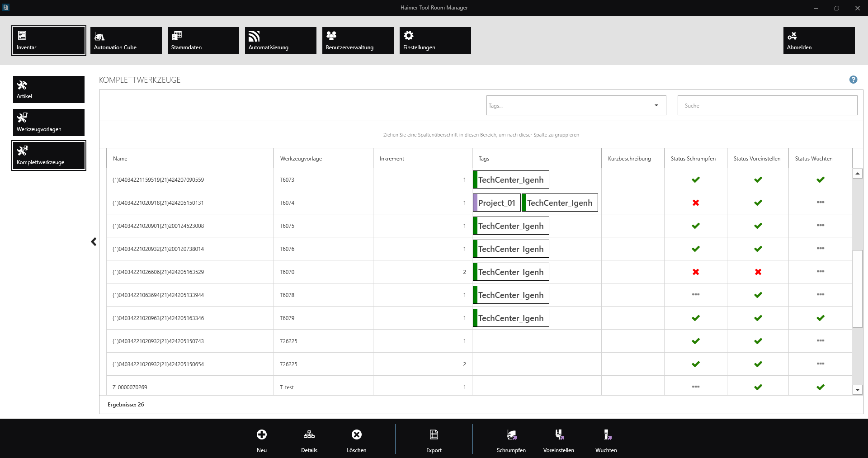This screenshot has height=458, width=868.
Task: Click T_test template cell
Action: tap(323, 387)
